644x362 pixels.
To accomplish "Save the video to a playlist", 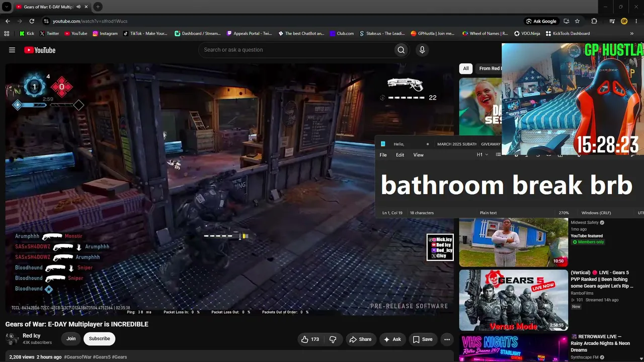I will [x=423, y=339].
